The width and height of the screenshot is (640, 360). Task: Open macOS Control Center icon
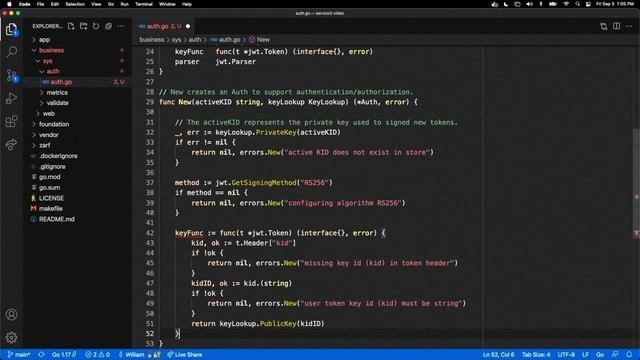(588, 4)
